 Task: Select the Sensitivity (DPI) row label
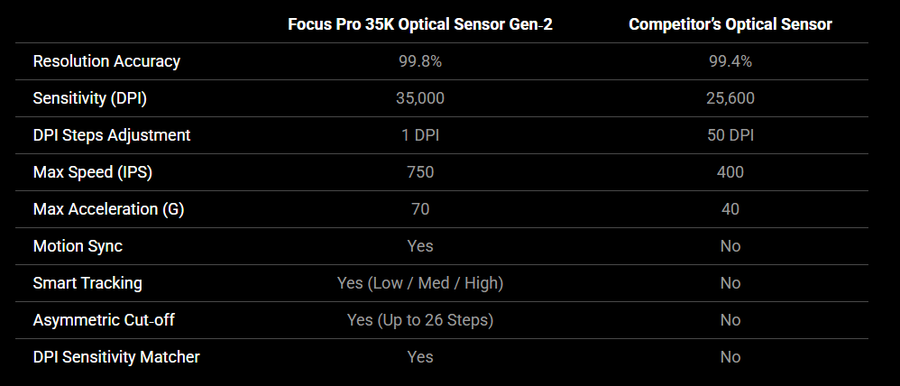(x=90, y=98)
